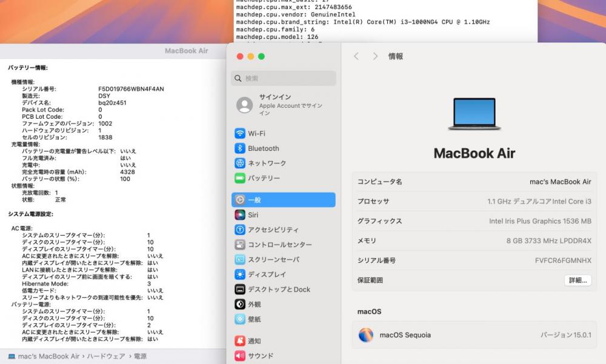Click the バッテリー情報 heading
The height and width of the screenshot is (364, 606).
coord(28,68)
